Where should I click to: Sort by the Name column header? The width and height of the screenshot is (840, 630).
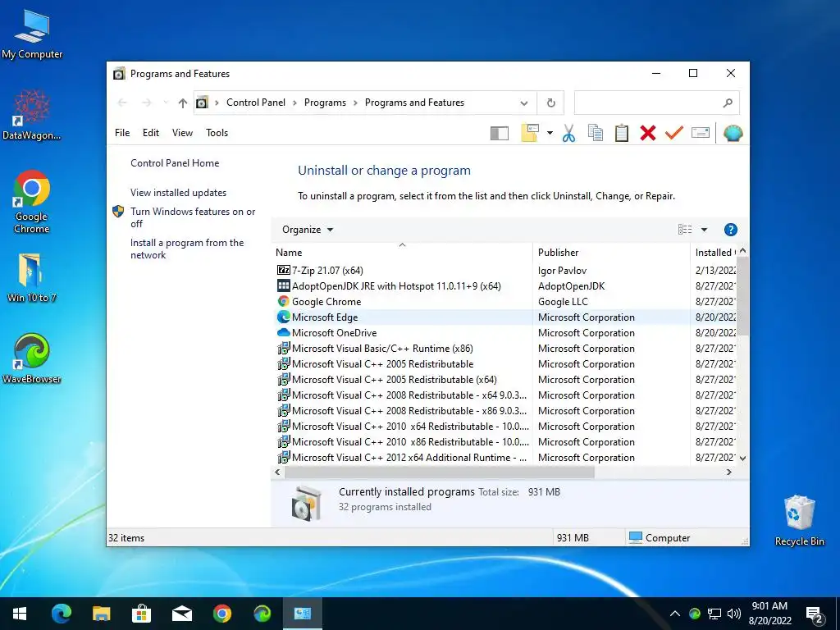tap(402, 253)
